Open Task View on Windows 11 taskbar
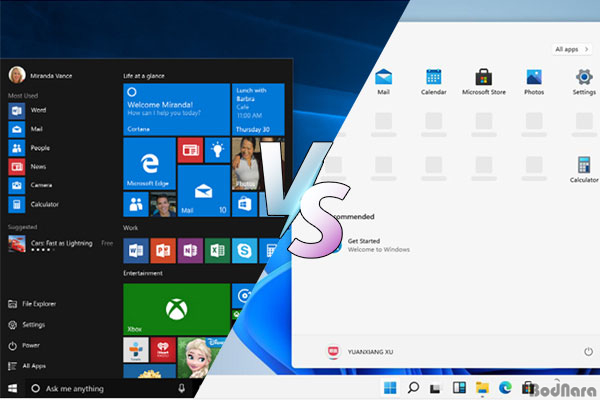The height and width of the screenshot is (400, 600). coord(435,389)
